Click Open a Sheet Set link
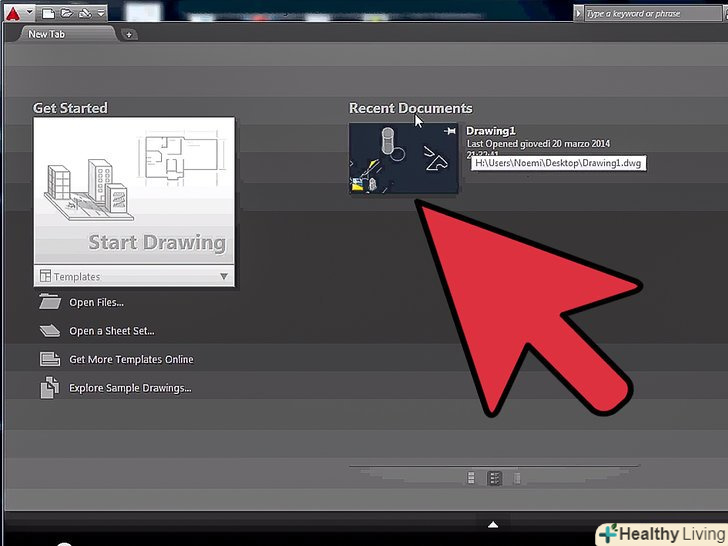 tap(111, 331)
